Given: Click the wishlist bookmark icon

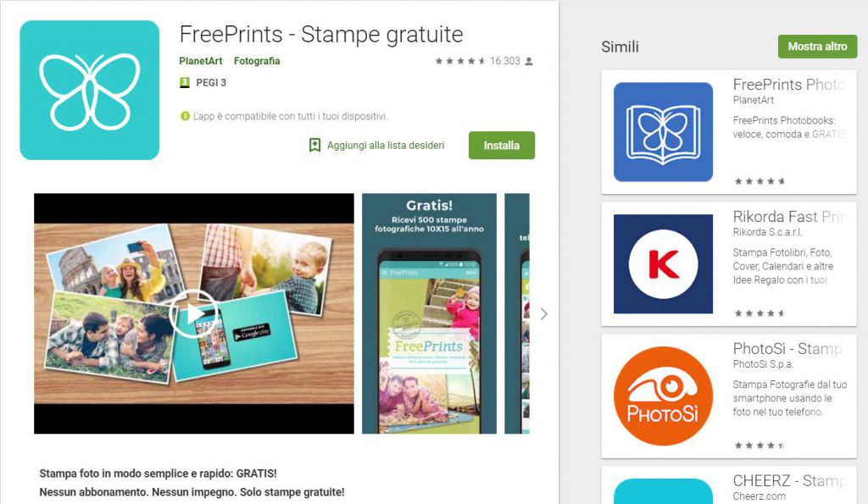Looking at the screenshot, I should [314, 146].
